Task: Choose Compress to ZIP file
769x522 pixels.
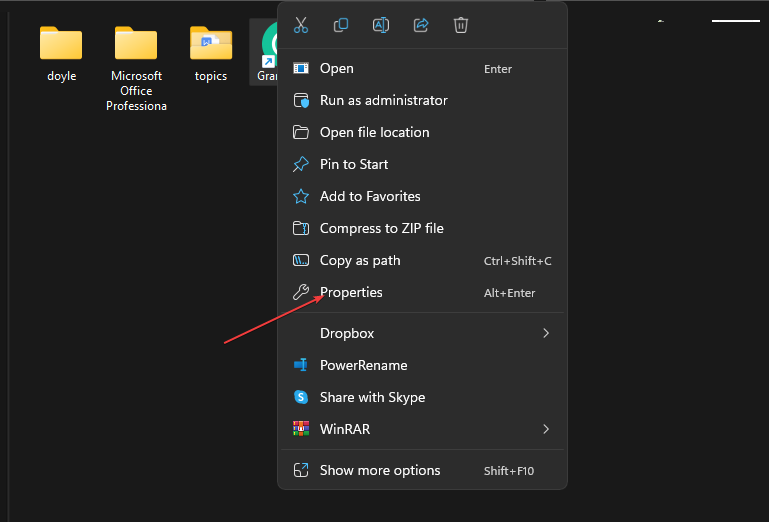Action: (422, 228)
